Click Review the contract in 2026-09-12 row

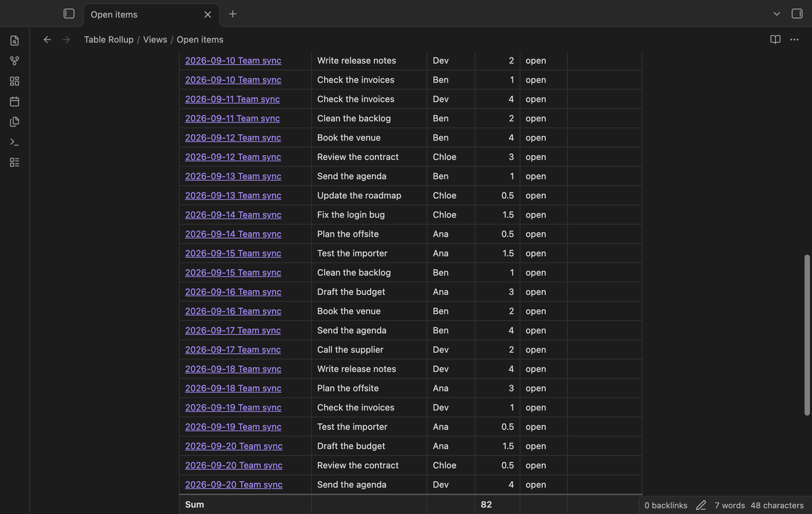point(358,157)
